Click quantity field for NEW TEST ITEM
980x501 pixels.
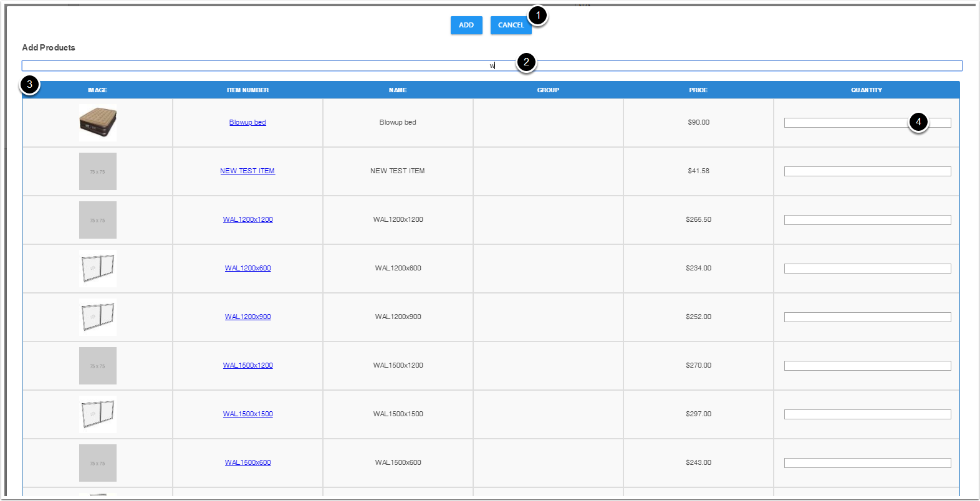pyautogui.click(x=867, y=171)
